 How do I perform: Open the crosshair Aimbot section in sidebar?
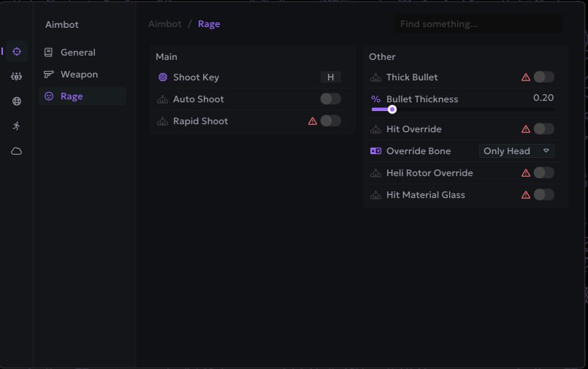tap(16, 51)
